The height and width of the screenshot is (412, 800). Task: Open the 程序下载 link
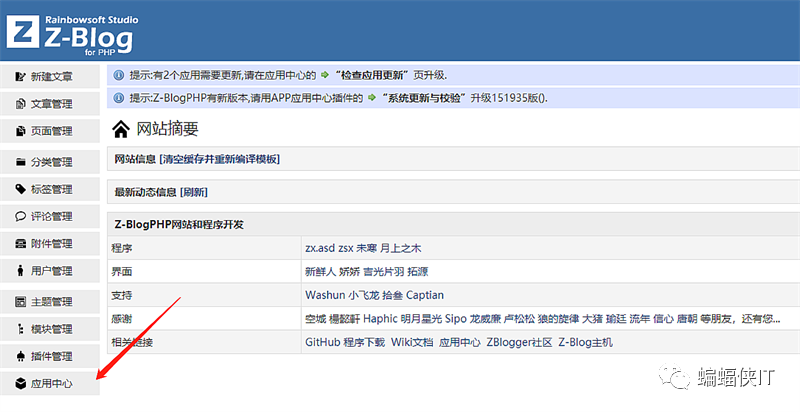(x=364, y=342)
